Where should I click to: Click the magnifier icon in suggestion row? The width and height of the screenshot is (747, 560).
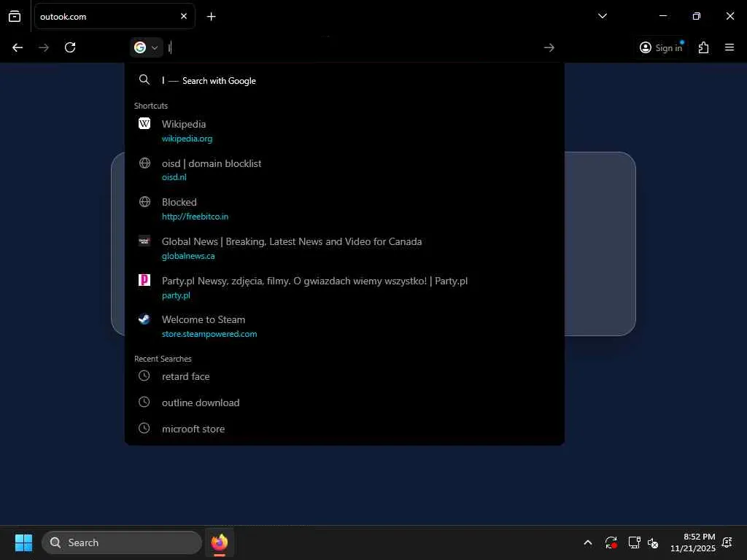click(144, 79)
